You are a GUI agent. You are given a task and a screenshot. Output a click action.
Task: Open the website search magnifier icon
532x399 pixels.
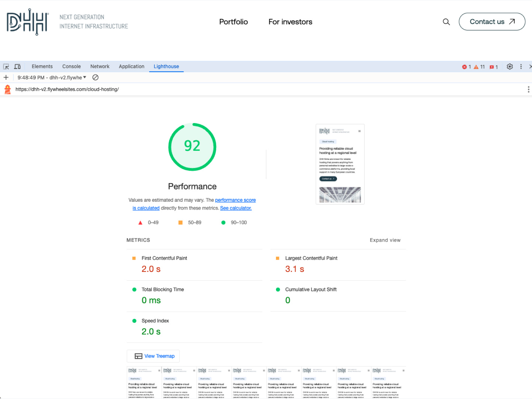446,22
